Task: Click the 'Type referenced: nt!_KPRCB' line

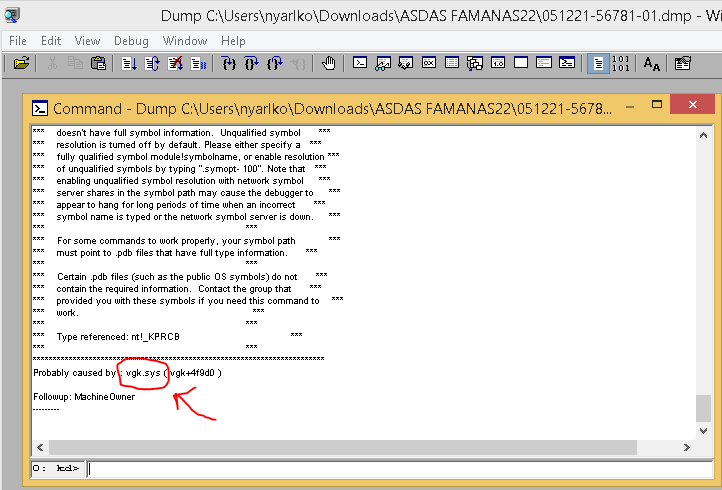Action: [x=118, y=337]
